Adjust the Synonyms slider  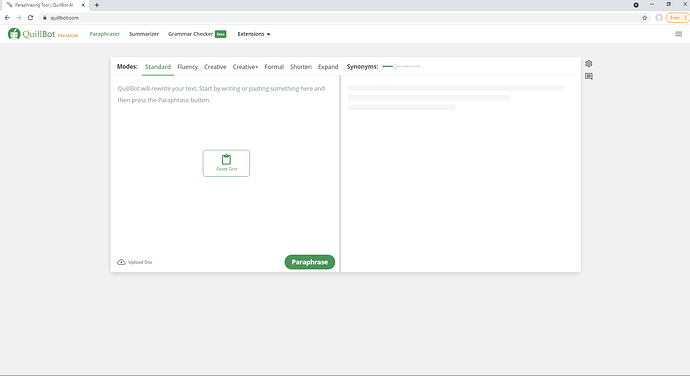[x=401, y=66]
